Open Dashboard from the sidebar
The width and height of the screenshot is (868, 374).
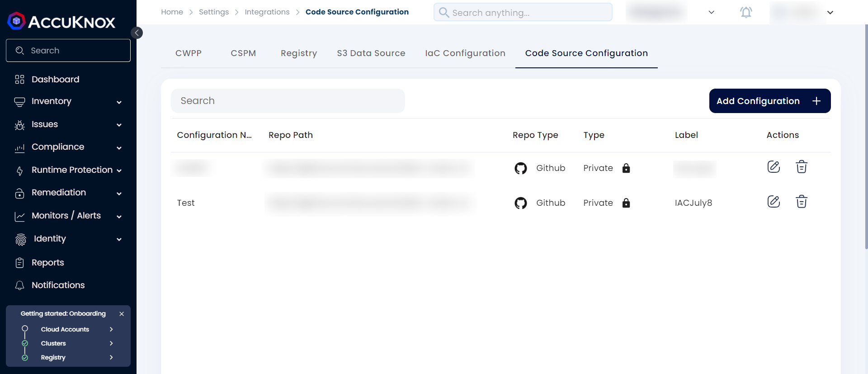pyautogui.click(x=55, y=80)
